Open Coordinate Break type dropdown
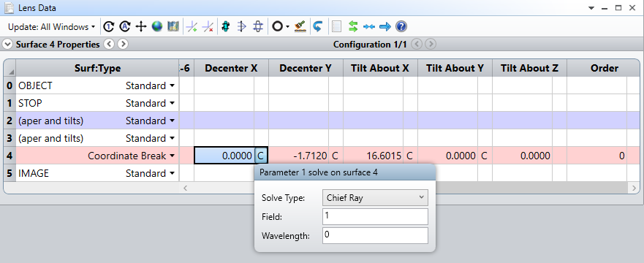 click(172, 156)
